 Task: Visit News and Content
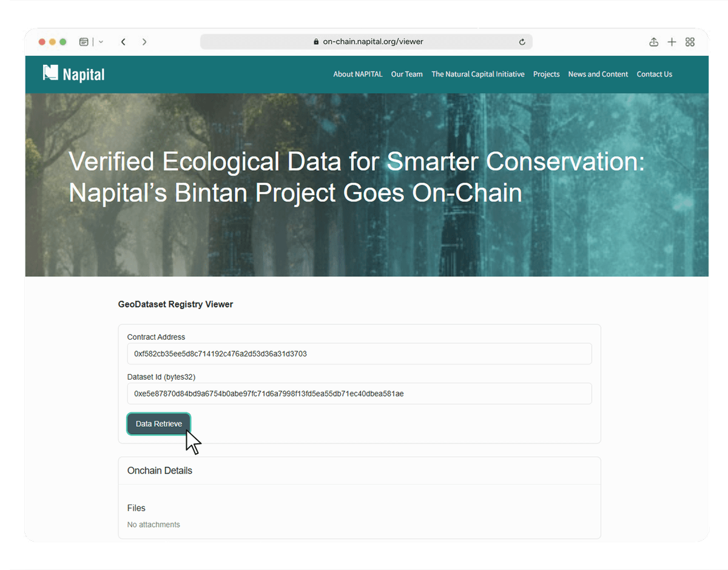(598, 74)
